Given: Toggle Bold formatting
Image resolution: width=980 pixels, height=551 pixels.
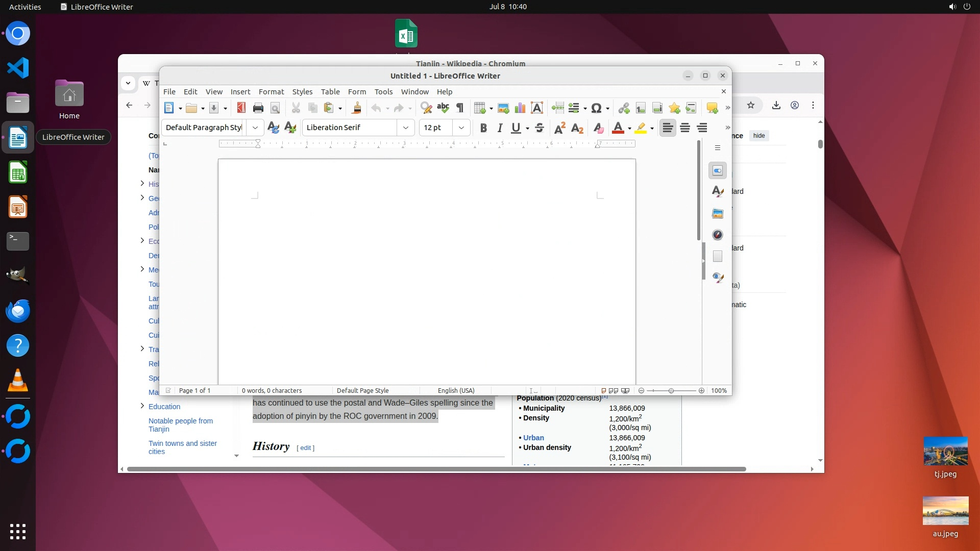Looking at the screenshot, I should pyautogui.click(x=483, y=128).
